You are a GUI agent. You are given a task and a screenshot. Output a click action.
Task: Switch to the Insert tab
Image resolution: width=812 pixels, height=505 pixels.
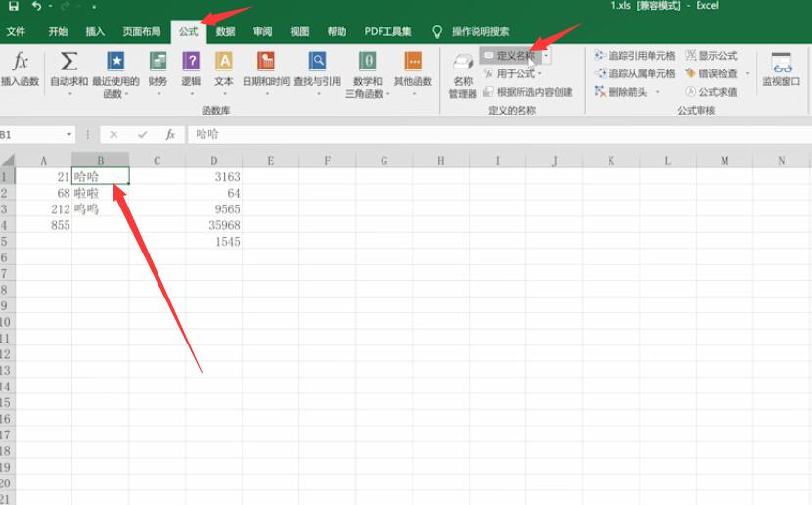(x=95, y=31)
